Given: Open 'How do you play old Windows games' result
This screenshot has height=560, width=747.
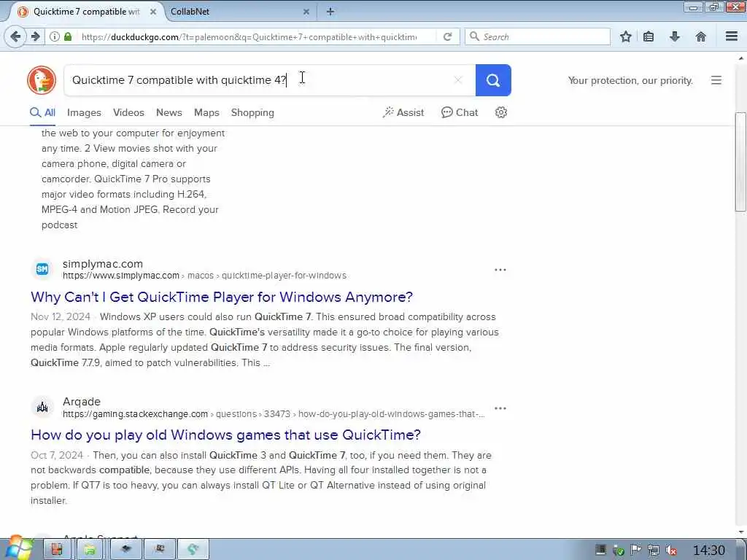Looking at the screenshot, I should (x=226, y=435).
